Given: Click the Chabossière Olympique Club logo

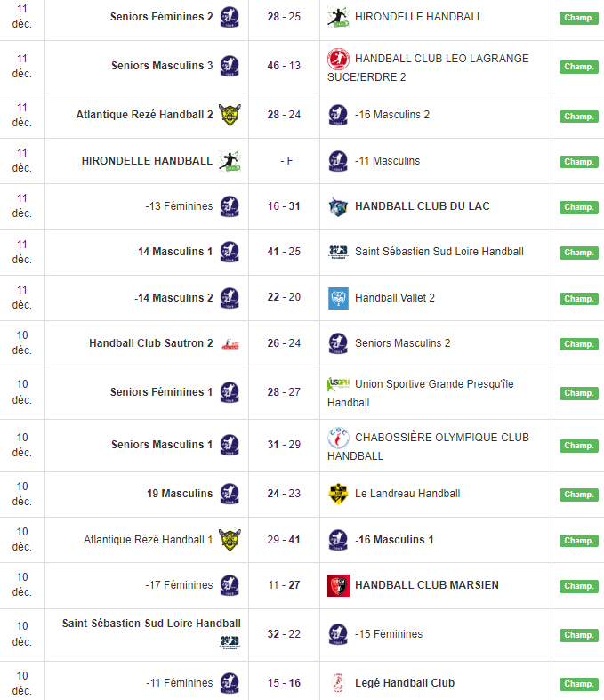Looking at the screenshot, I should [337, 438].
